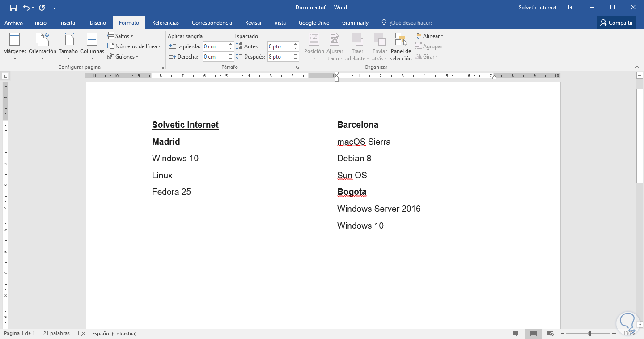Expand the Alinear dropdown
Image resolution: width=644 pixels, height=339 pixels.
pos(429,36)
